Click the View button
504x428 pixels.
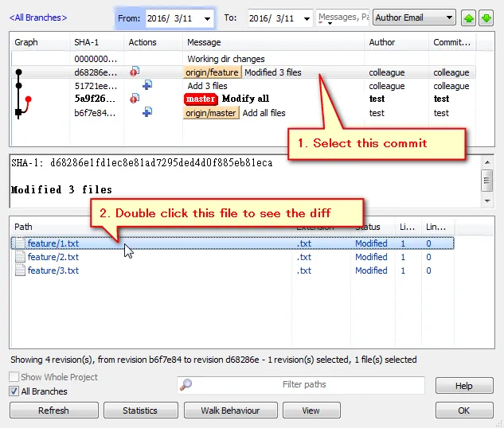coord(311,410)
